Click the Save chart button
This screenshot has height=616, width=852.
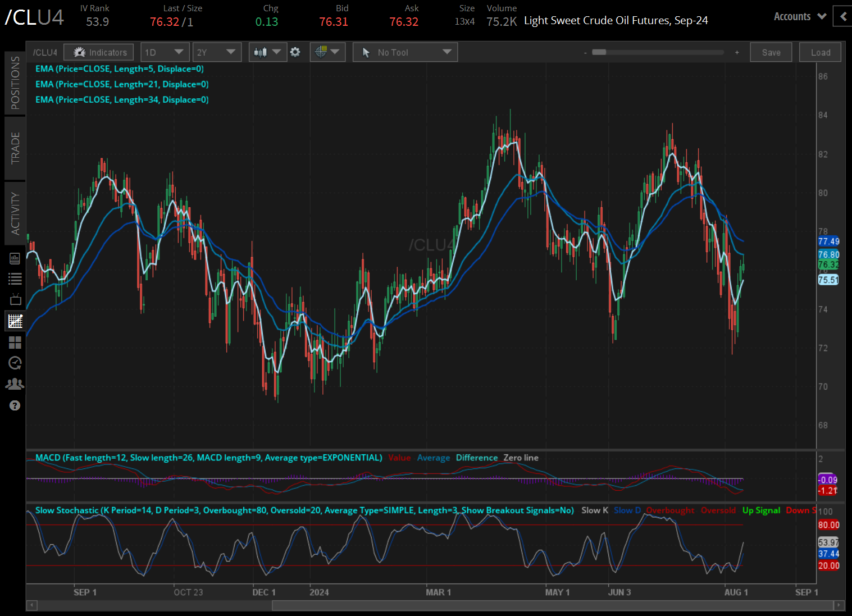(771, 52)
